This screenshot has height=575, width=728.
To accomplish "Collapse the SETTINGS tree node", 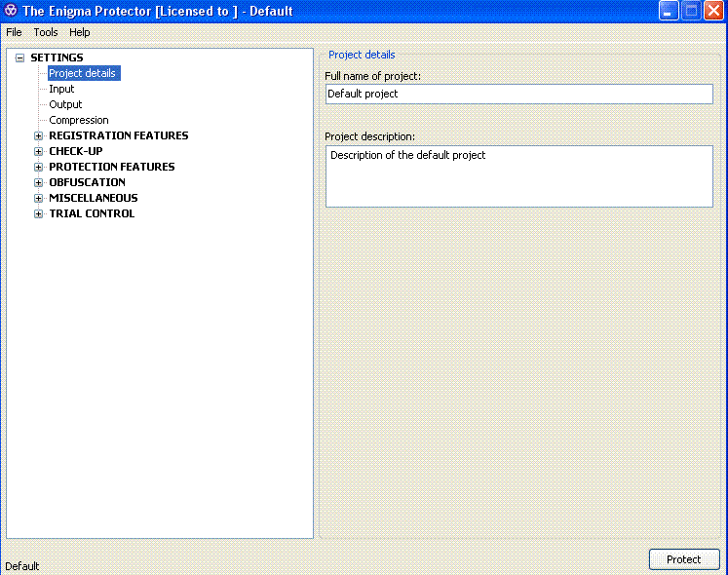I will 19,58.
